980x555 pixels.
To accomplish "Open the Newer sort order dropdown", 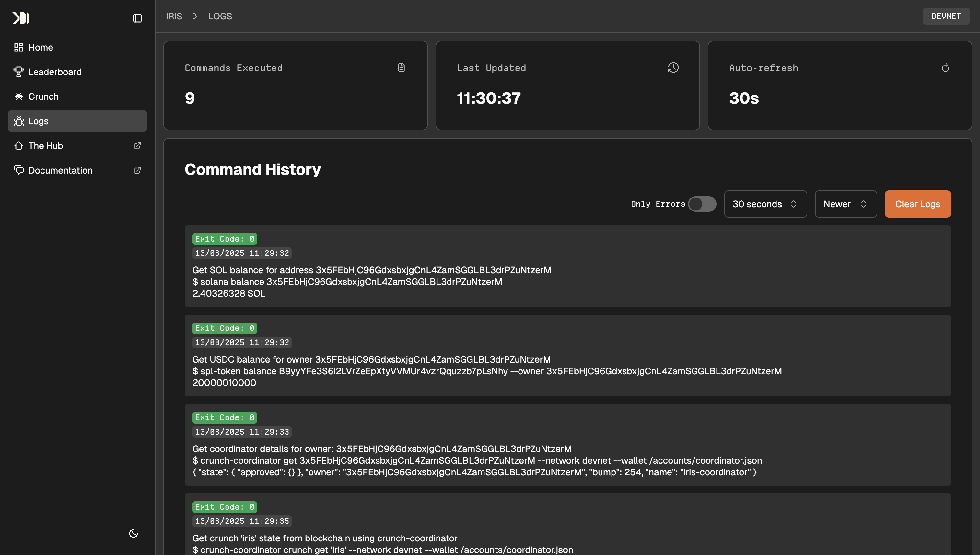I will pos(845,204).
